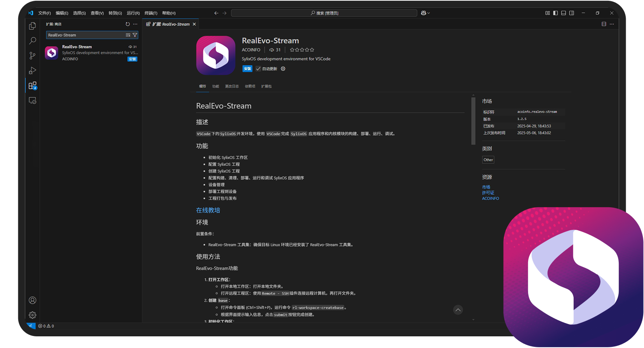This screenshot has width=644, height=348.
Task: Click the scroll to top button
Action: [458, 310]
